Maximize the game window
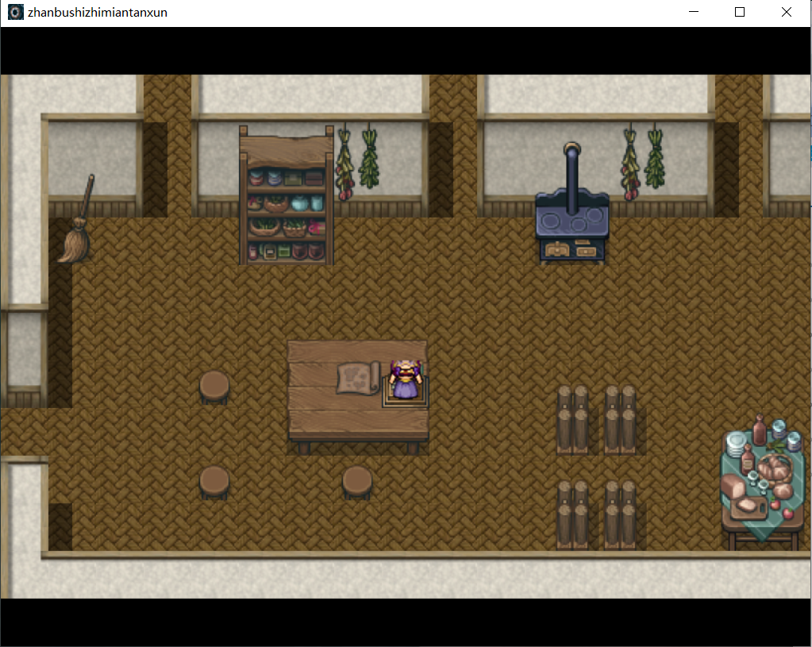The image size is (812, 647). click(740, 12)
